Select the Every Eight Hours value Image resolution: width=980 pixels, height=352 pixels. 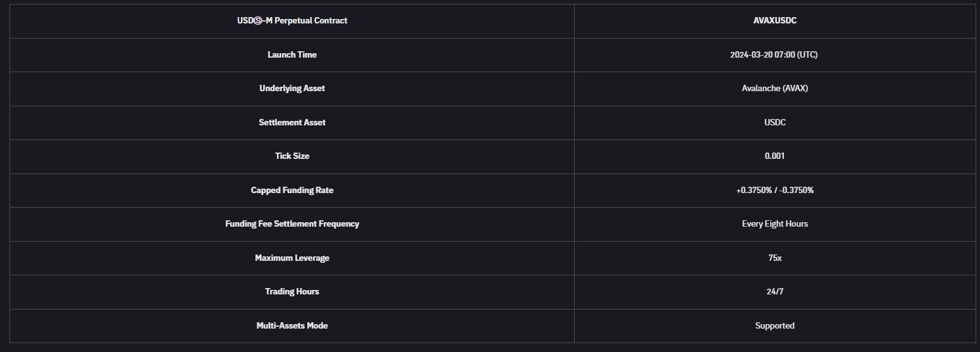coord(775,224)
